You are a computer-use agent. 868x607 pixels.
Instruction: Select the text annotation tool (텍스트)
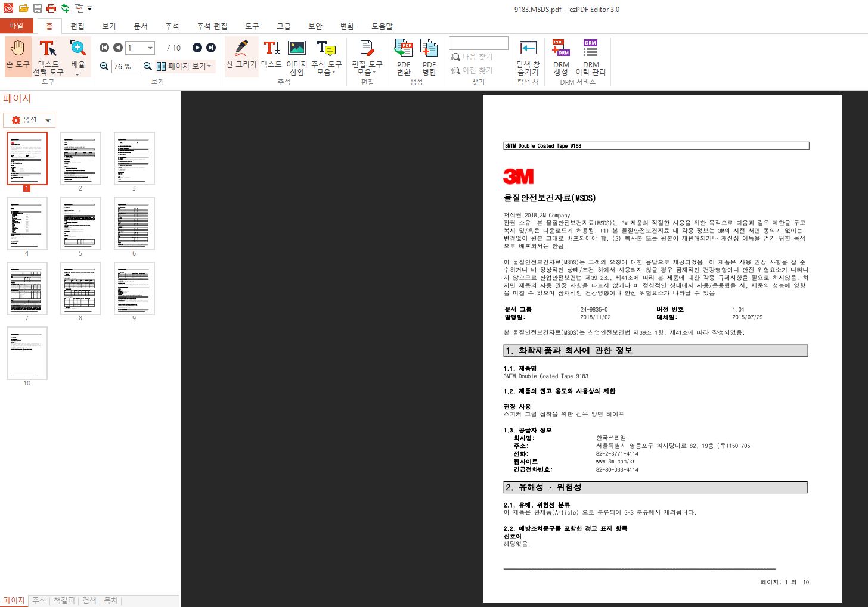pos(271,55)
